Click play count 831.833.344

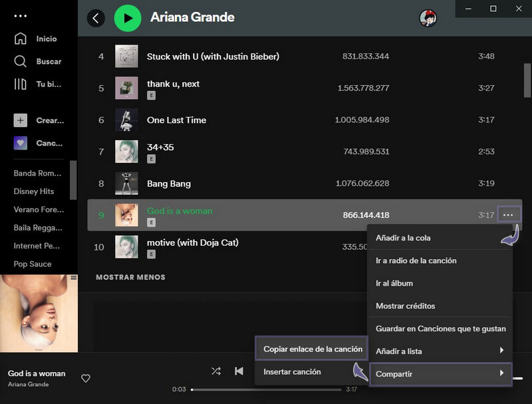click(366, 56)
